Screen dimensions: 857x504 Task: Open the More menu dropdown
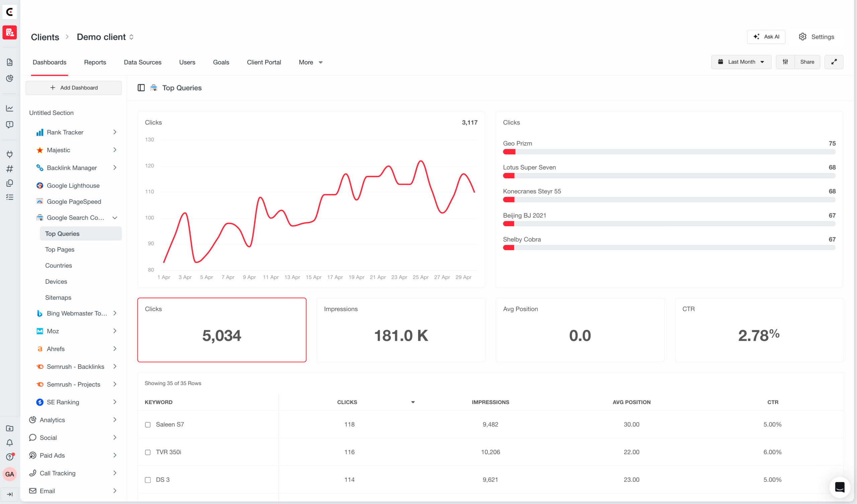(x=310, y=62)
